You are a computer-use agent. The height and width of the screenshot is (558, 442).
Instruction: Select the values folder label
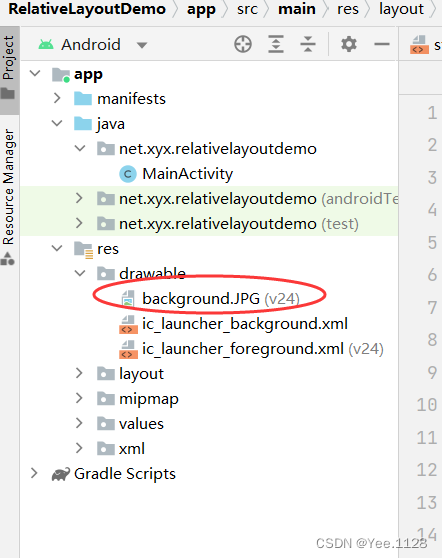tap(141, 423)
